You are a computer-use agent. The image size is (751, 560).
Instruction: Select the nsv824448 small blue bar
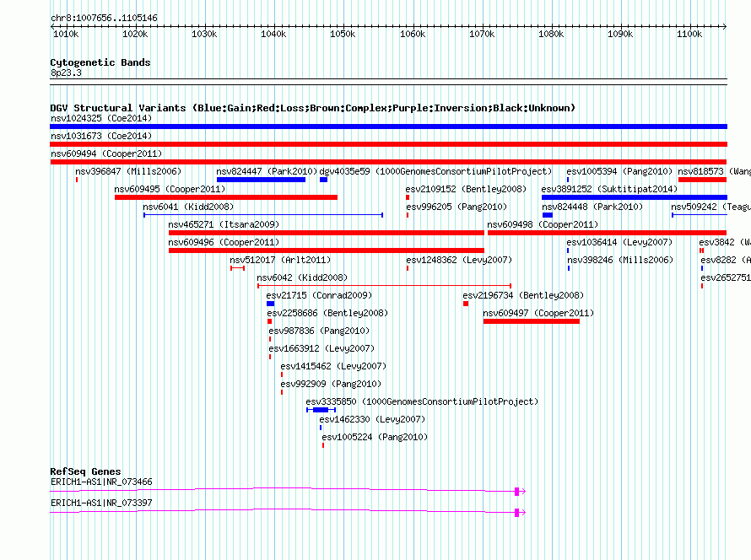tap(548, 215)
